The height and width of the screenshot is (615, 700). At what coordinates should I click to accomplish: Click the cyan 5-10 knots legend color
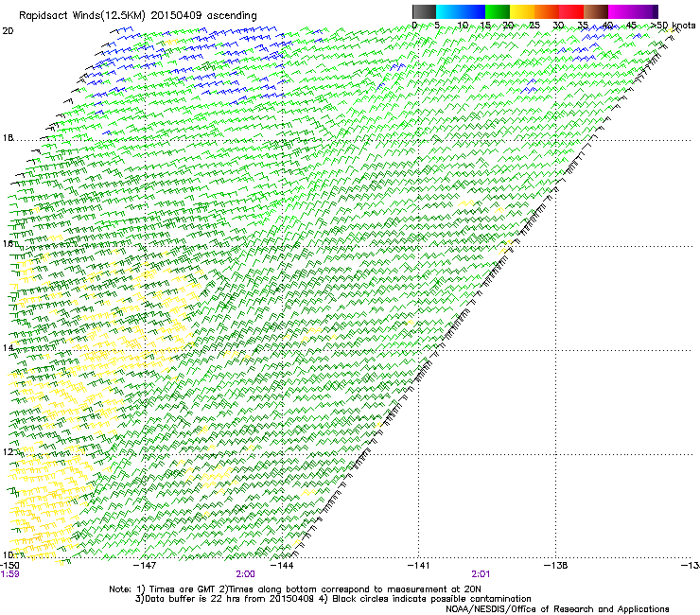448,11
